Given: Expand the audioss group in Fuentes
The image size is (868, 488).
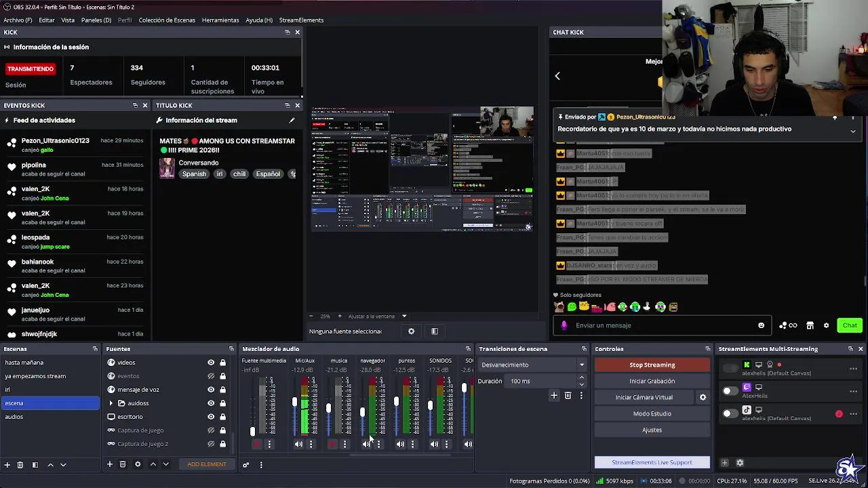Looking at the screenshot, I should (x=111, y=403).
